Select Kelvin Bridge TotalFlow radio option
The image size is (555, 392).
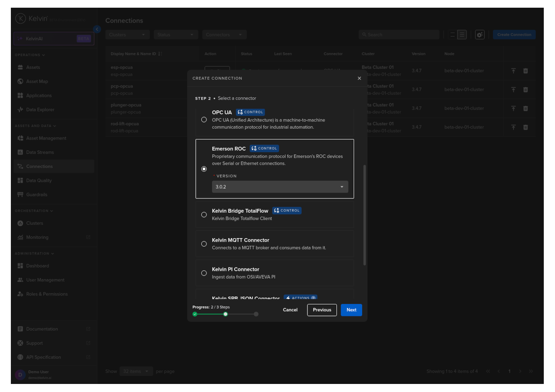pyautogui.click(x=204, y=215)
